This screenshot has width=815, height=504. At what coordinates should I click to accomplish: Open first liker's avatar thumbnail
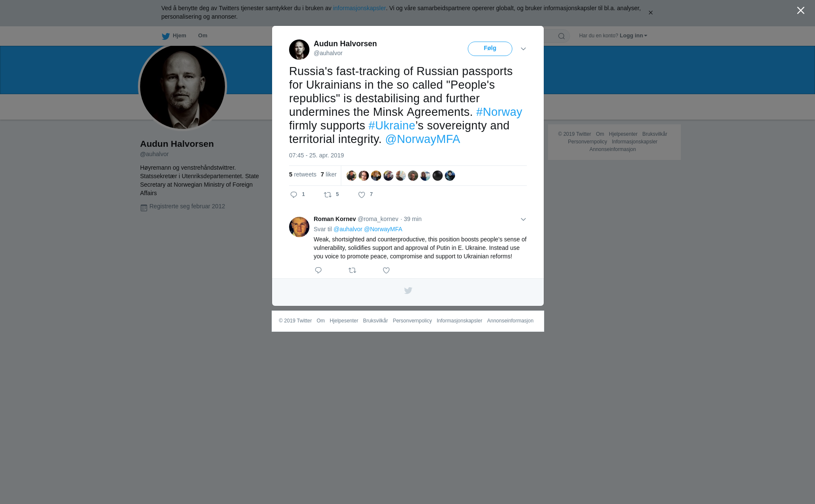coord(351,176)
